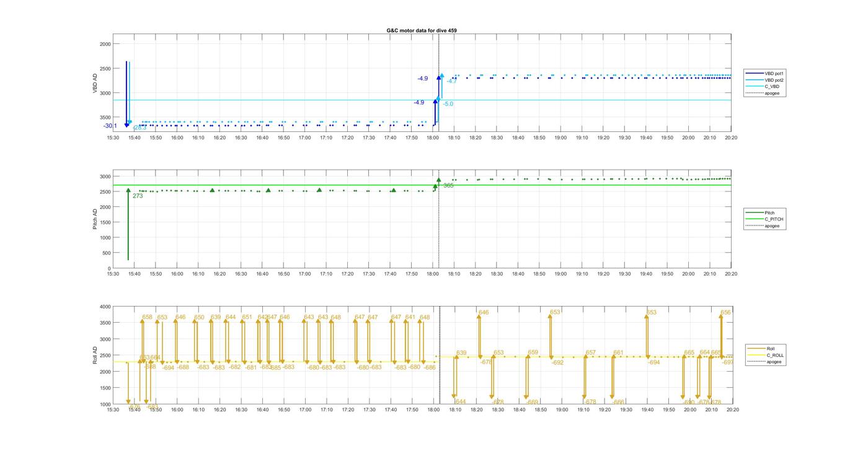Viewport: 868px width, 454px height.
Task: Click the "4000" tick on the Roll AD axis
Action: [x=105, y=307]
